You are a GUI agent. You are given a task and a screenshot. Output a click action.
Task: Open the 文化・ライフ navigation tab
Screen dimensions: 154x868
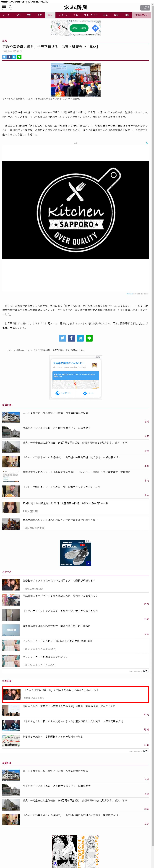(90, 15)
